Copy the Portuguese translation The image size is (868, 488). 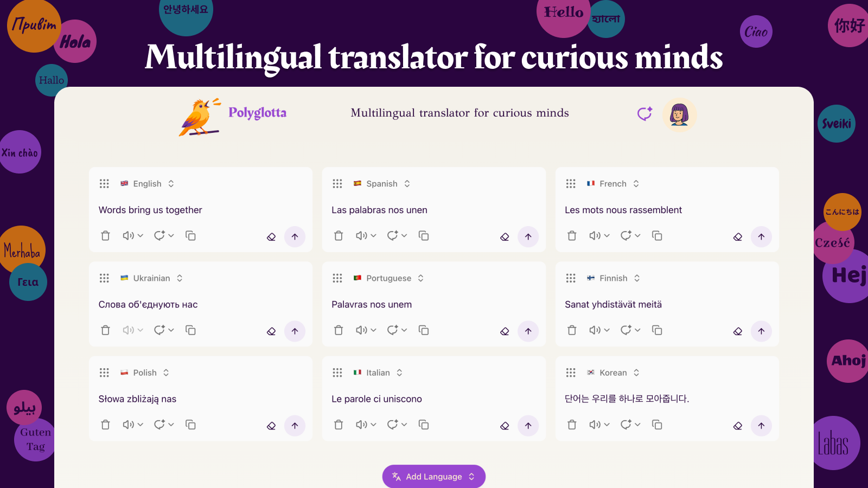[424, 330]
